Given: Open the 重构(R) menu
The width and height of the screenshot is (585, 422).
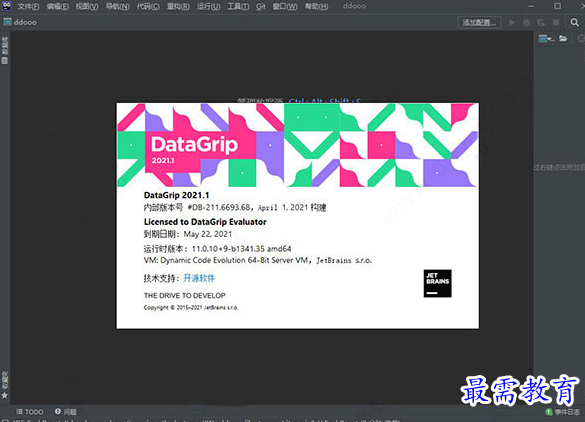Looking at the screenshot, I should [178, 6].
